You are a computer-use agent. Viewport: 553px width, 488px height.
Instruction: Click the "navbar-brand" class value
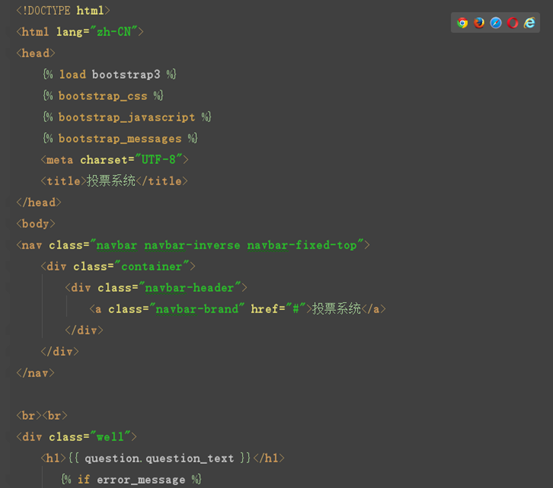[197, 309]
